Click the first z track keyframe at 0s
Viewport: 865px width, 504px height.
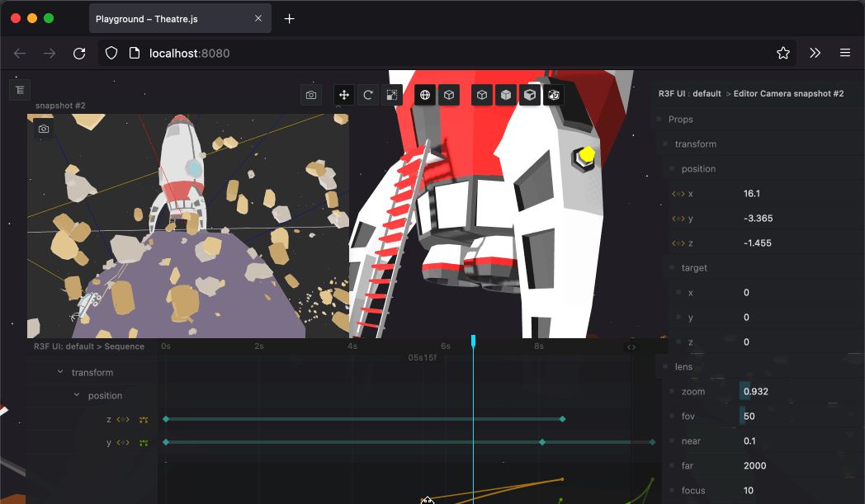(x=166, y=420)
